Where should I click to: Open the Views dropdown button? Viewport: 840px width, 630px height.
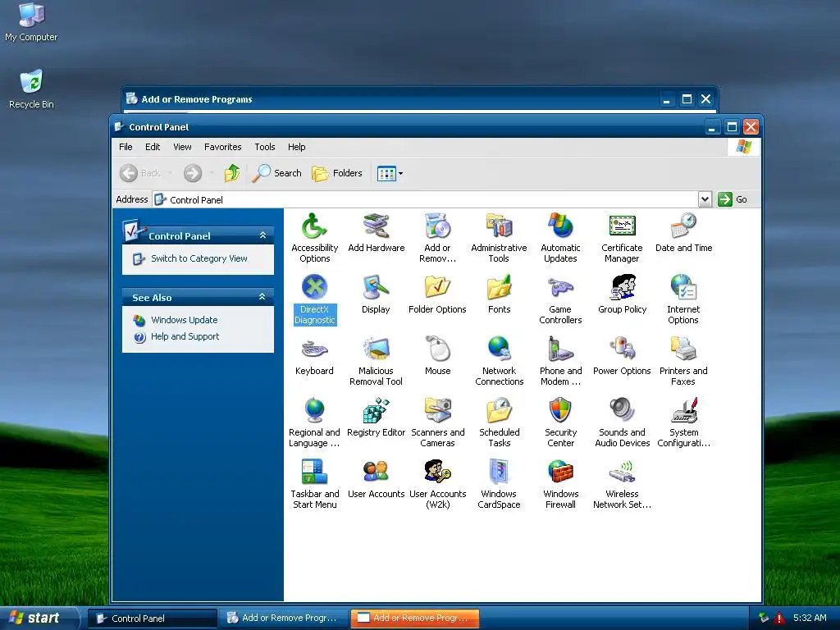[390, 173]
